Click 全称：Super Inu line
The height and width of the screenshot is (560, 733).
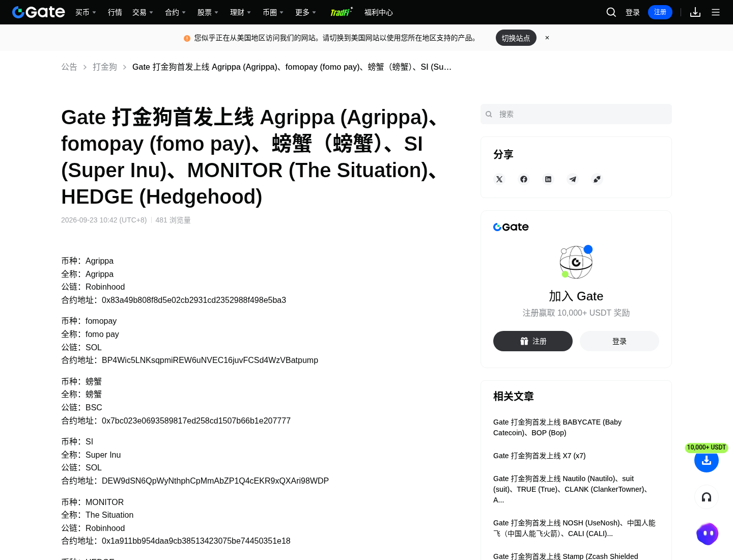pyautogui.click(x=91, y=455)
